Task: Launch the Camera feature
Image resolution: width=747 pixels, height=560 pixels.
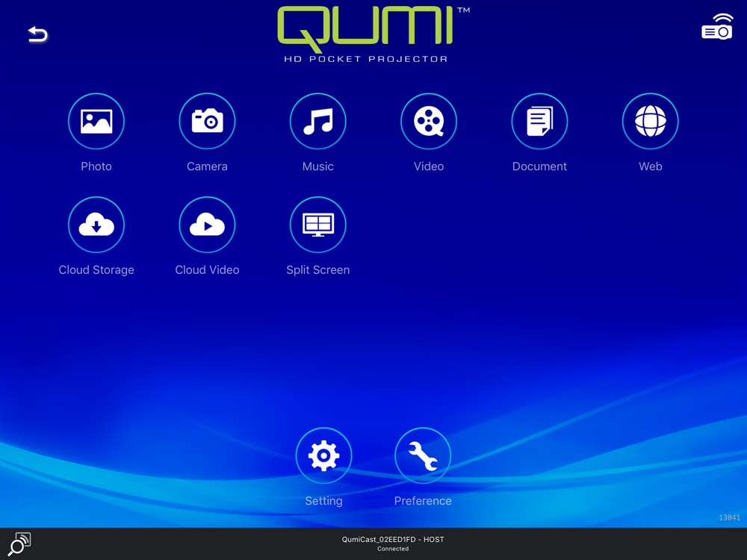Action: click(x=207, y=121)
